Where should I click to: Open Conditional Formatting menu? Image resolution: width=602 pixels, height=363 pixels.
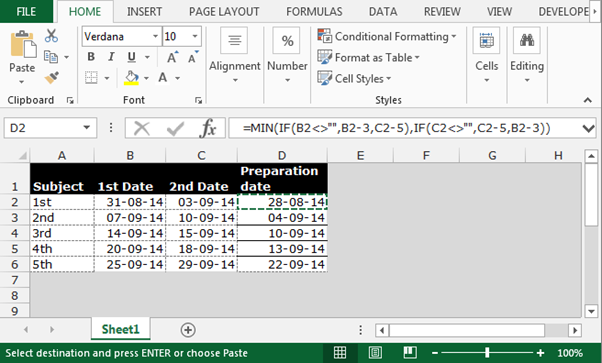(x=387, y=36)
